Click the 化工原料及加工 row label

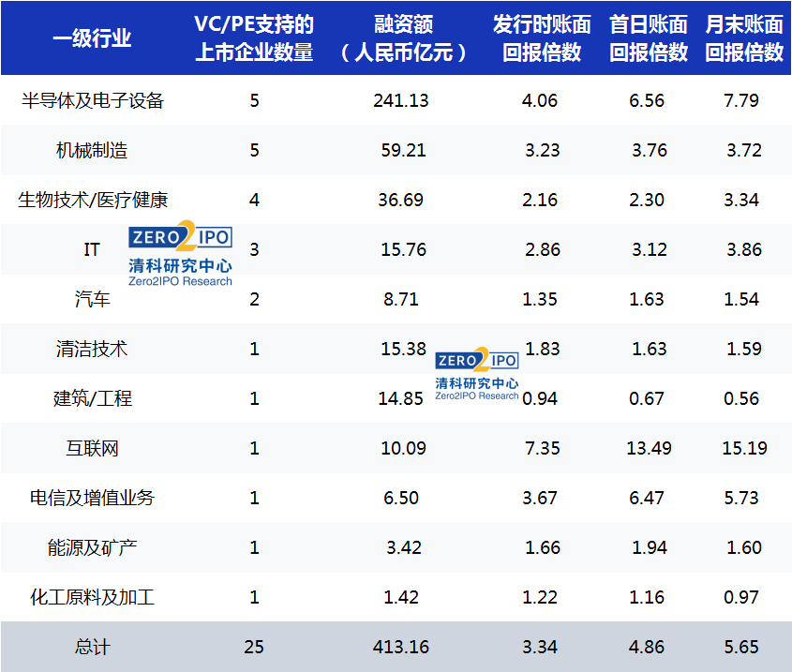point(92,597)
